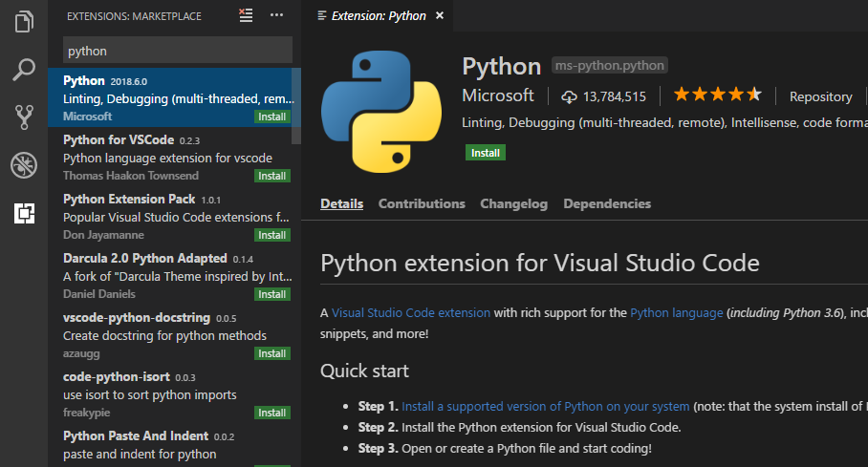Click the Microsoft publisher name
This screenshot has height=467, width=868.
tap(498, 96)
